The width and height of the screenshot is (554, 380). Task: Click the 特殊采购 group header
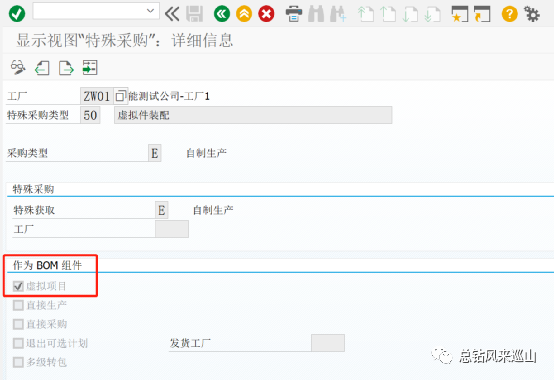(x=33, y=189)
